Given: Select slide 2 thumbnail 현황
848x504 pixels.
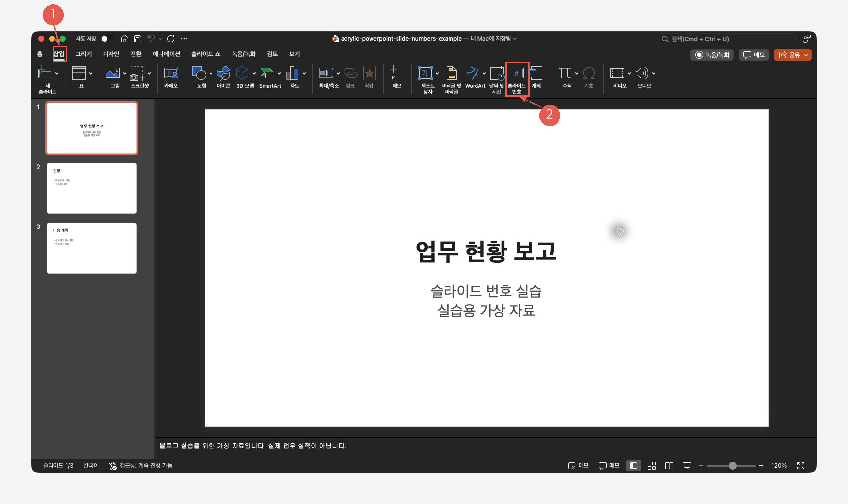Looking at the screenshot, I should click(x=92, y=188).
